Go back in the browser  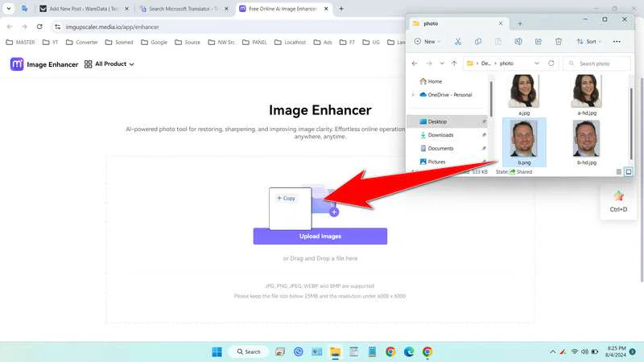pos(10,27)
